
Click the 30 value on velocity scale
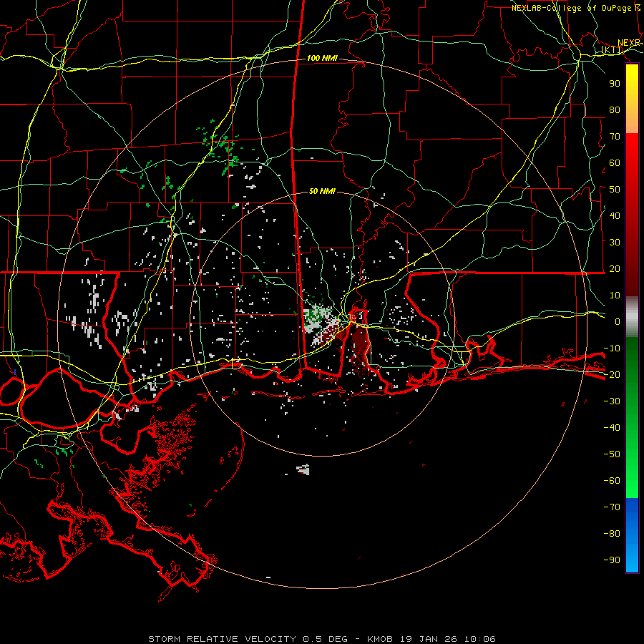pyautogui.click(x=615, y=243)
